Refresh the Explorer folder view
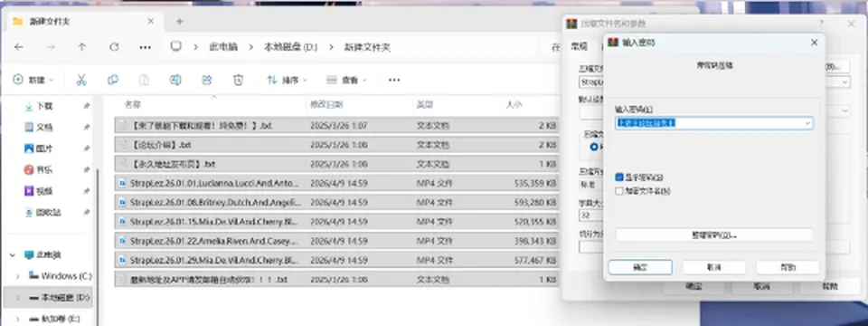This screenshot has height=326, width=868. pyautogui.click(x=114, y=47)
